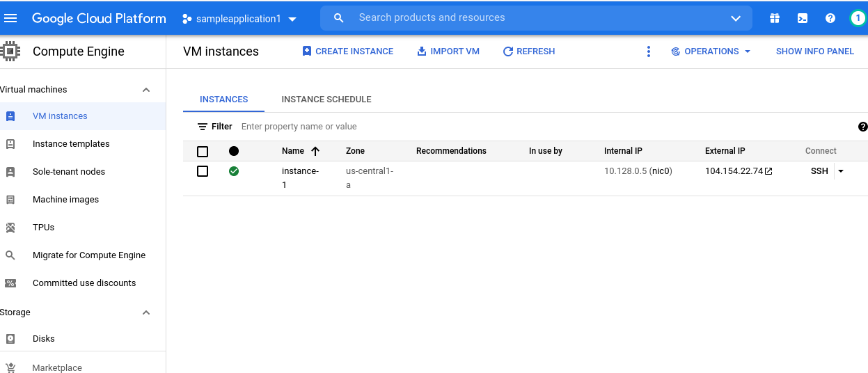Screen dimensions: 868x373
Task: Click the us-central1-a zone cell
Action: click(370, 178)
